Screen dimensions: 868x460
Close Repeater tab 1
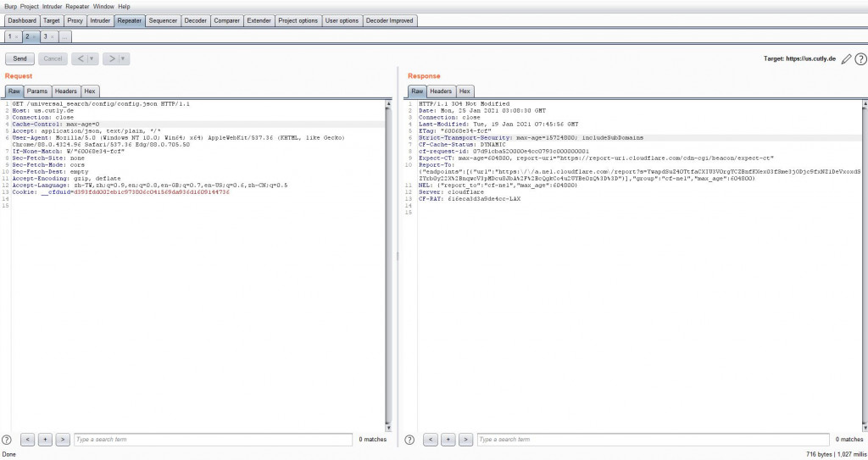(x=17, y=37)
